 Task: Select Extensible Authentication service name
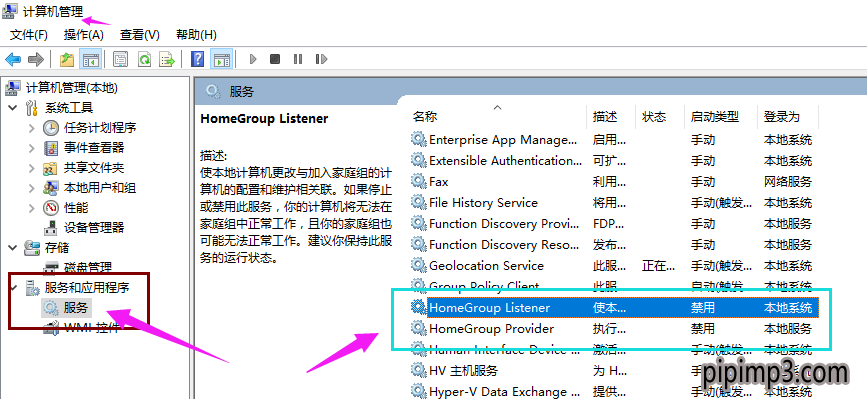505,160
